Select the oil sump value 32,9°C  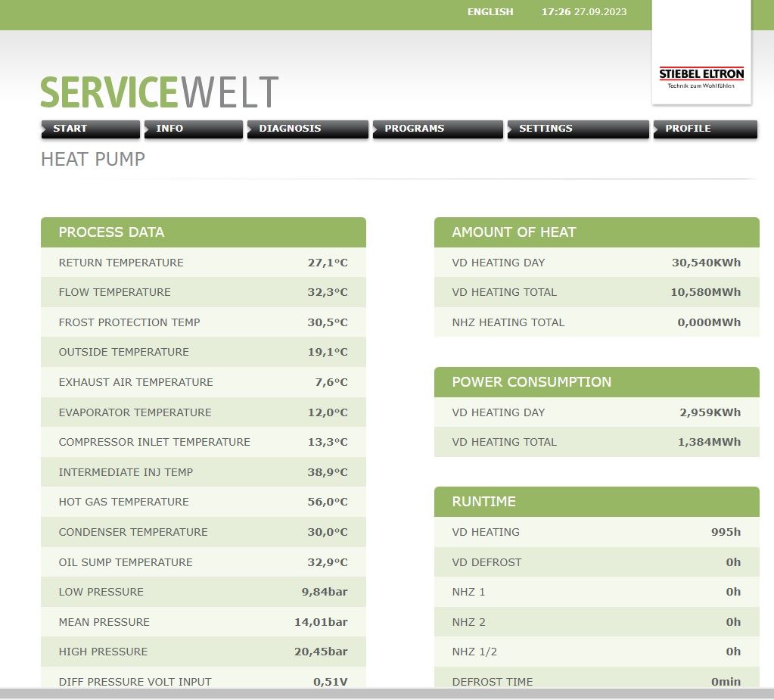[x=328, y=562]
